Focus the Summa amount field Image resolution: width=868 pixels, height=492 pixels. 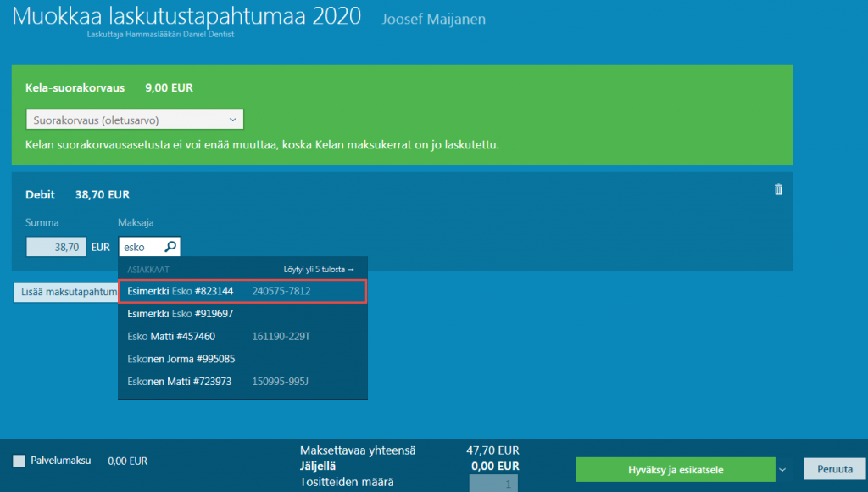click(56, 248)
